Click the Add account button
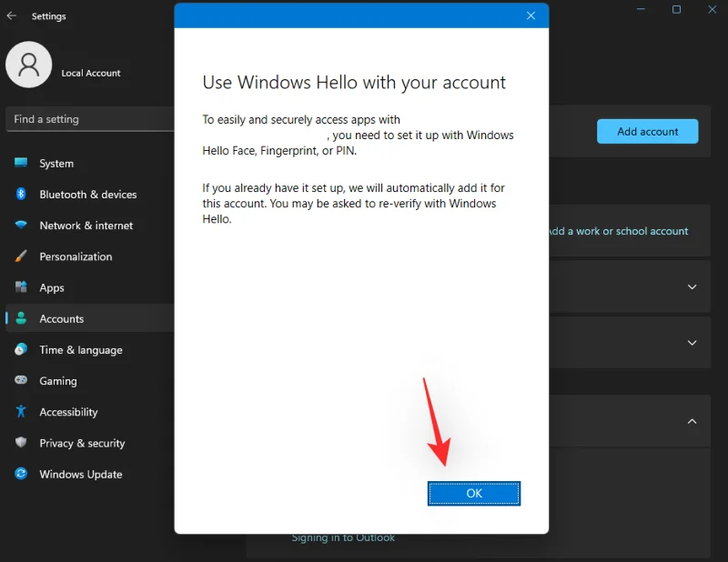The height and width of the screenshot is (562, 728). pyautogui.click(x=647, y=131)
